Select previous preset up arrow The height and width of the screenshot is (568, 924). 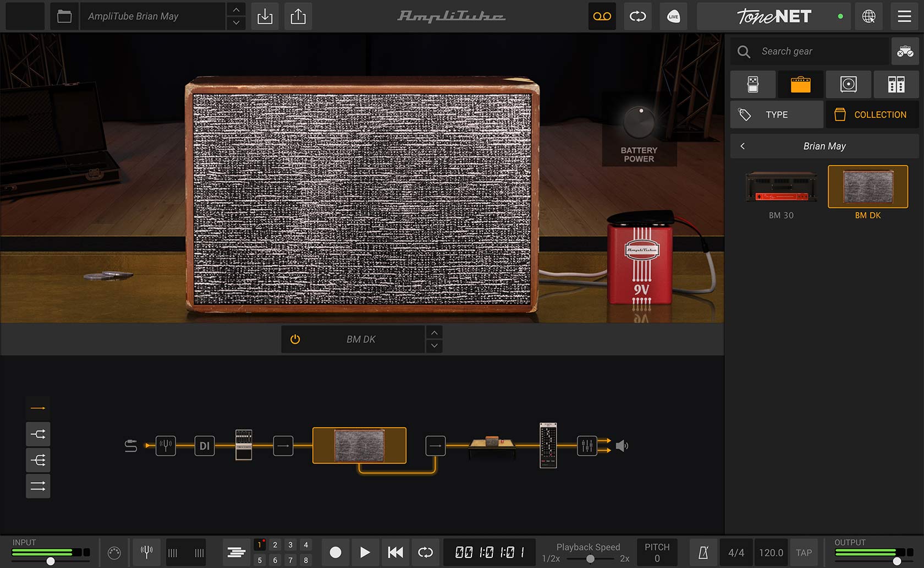coord(236,10)
